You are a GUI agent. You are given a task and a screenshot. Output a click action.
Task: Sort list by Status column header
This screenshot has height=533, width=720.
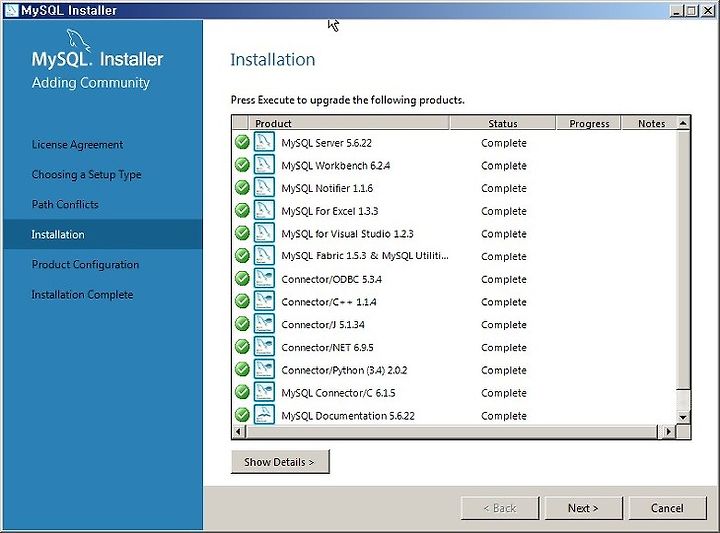pyautogui.click(x=503, y=123)
